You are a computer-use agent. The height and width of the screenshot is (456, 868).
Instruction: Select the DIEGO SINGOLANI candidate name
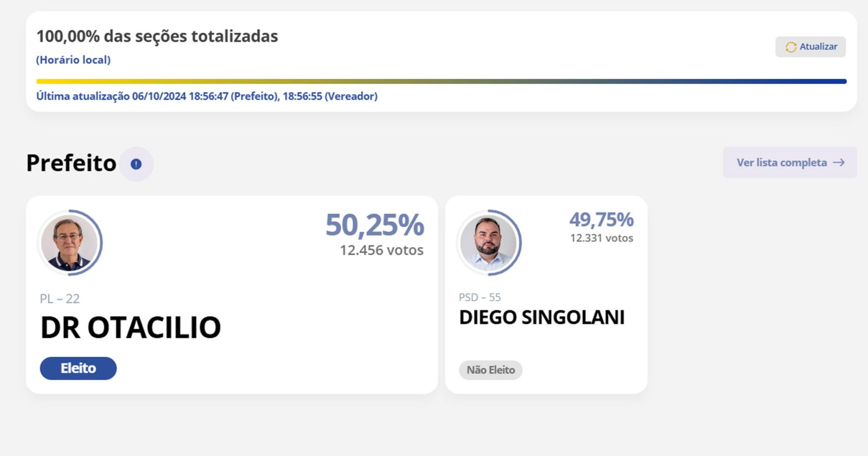(x=541, y=317)
